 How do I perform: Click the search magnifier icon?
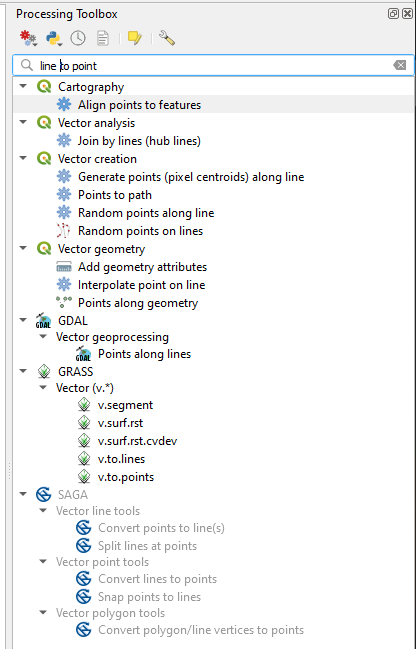[x=27, y=65]
